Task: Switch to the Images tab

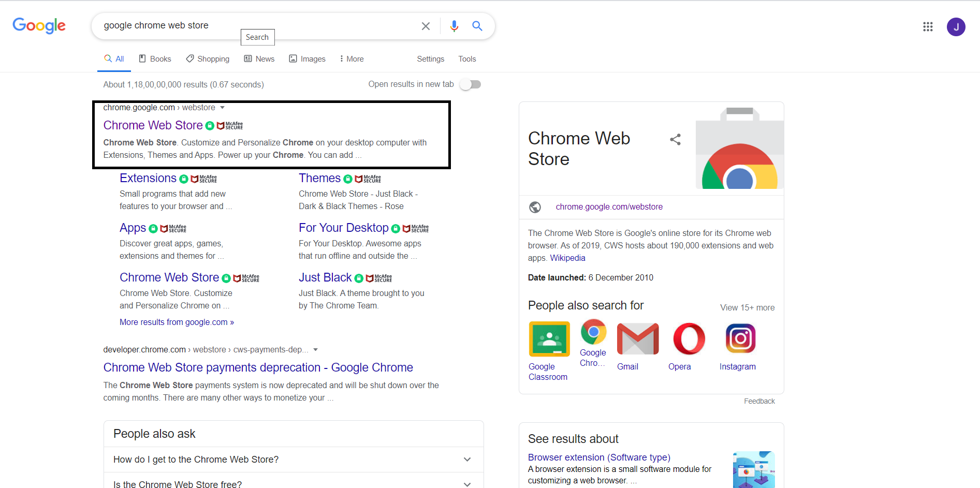Action: coord(307,59)
